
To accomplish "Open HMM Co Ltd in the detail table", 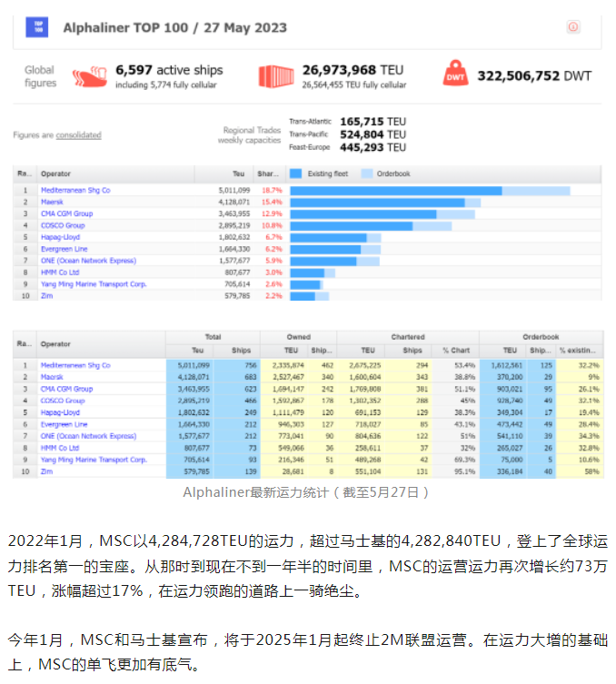I will pos(60,448).
